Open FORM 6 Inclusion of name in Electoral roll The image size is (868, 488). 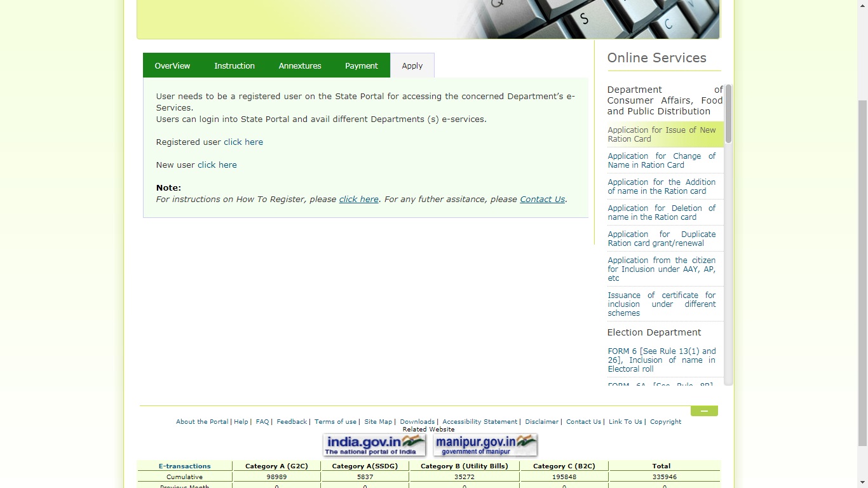pyautogui.click(x=662, y=360)
